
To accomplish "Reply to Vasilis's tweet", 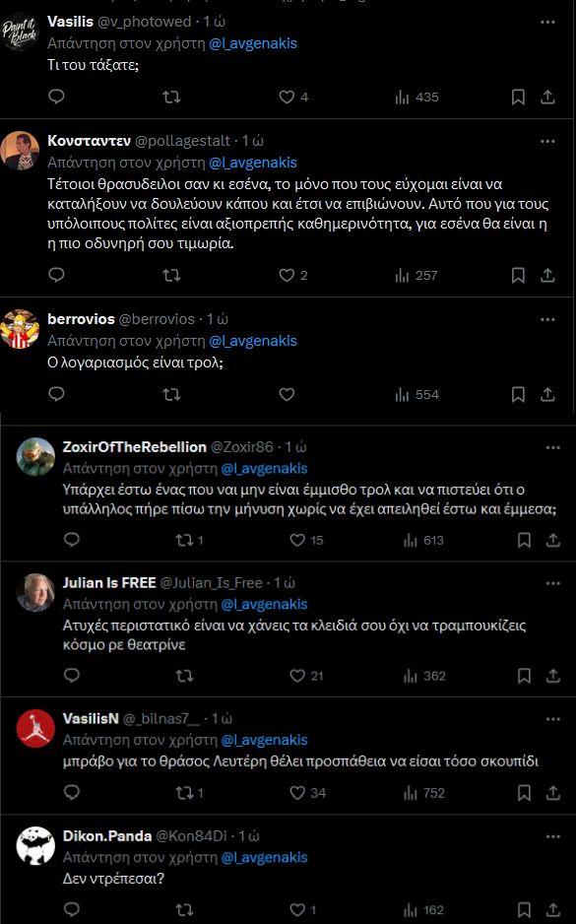I will coord(56,97).
